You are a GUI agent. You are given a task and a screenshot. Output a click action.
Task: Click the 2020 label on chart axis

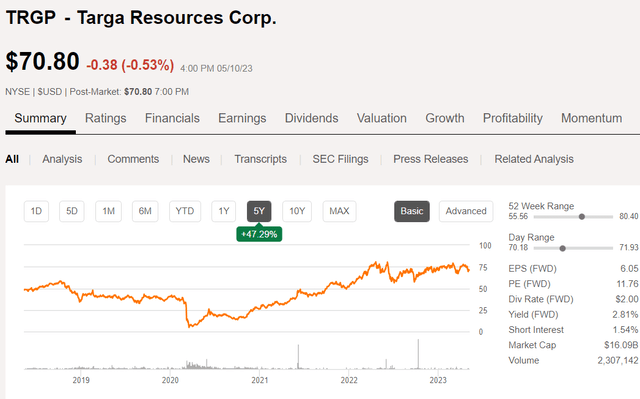point(170,380)
